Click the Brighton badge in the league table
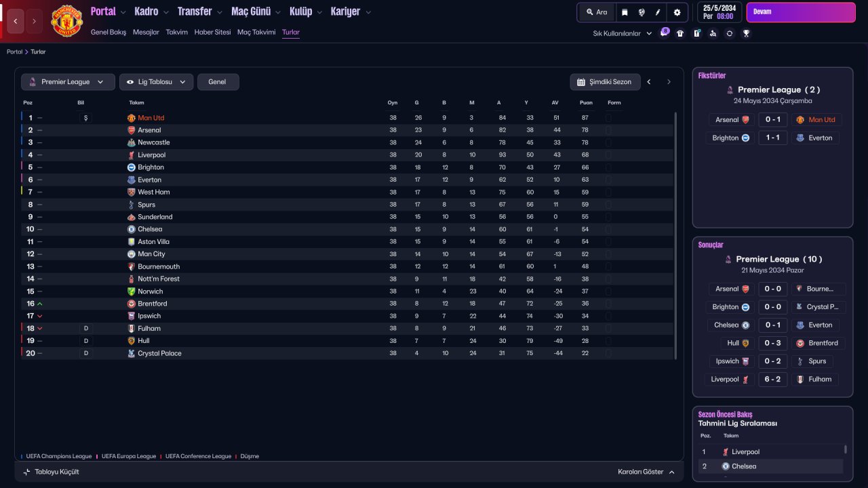Screen dimensions: 868x488 132,167
